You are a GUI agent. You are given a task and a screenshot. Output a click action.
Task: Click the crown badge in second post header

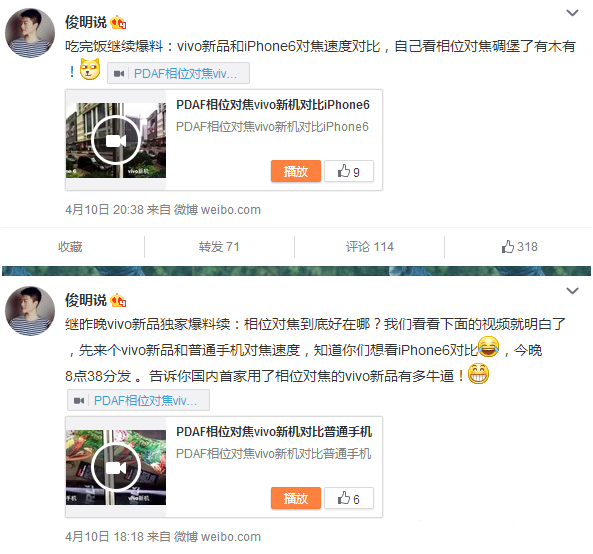click(x=118, y=301)
